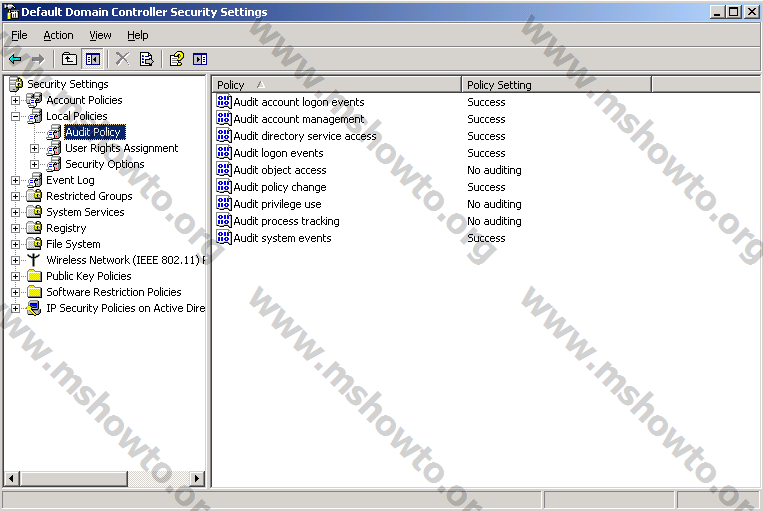This screenshot has width=763, height=511.
Task: Sort by the Policy Setting column header
Action: click(x=556, y=85)
